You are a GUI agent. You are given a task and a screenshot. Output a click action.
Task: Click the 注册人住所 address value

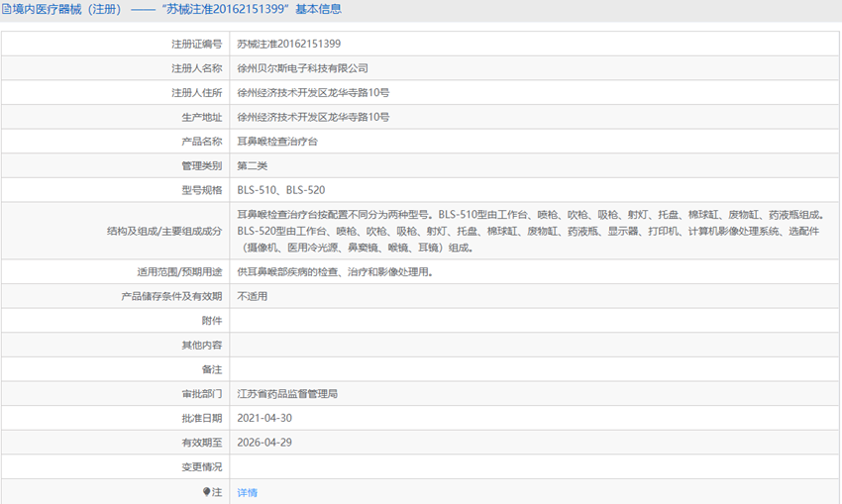click(x=313, y=92)
